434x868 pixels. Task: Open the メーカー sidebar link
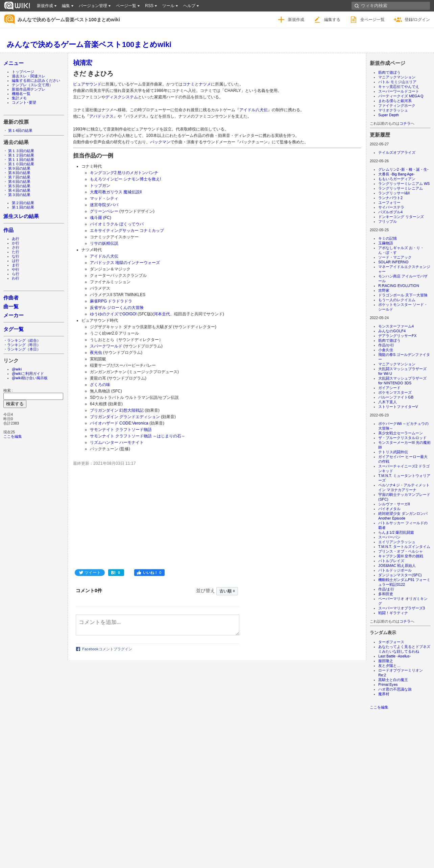pyautogui.click(x=14, y=315)
